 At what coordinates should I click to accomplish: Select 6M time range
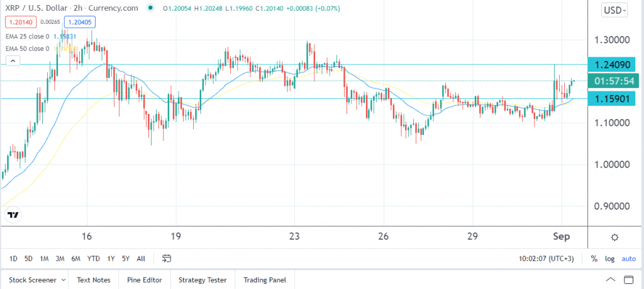click(x=75, y=259)
